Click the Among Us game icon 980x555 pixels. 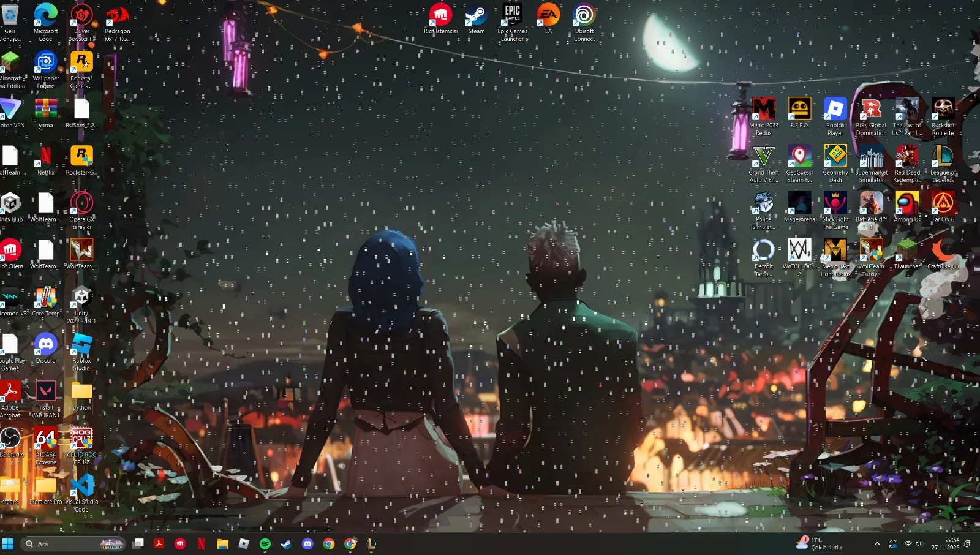pyautogui.click(x=907, y=207)
